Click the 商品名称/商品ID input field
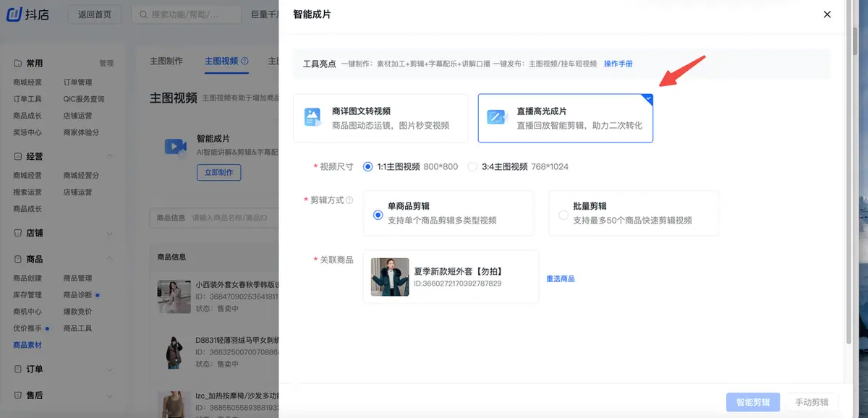Screen dimensions: 868x418 pos(230,218)
